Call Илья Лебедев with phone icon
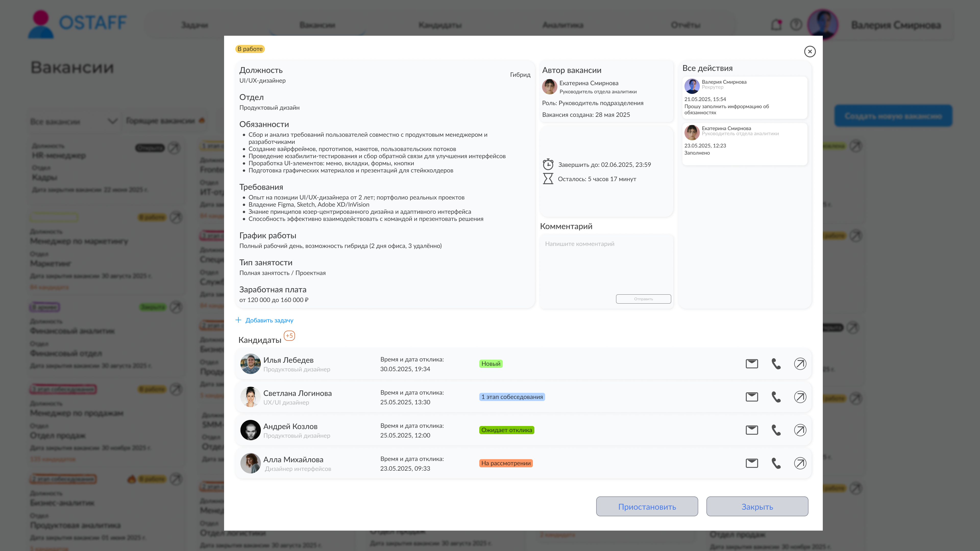Screen dimensions: 980x551 pos(776,364)
